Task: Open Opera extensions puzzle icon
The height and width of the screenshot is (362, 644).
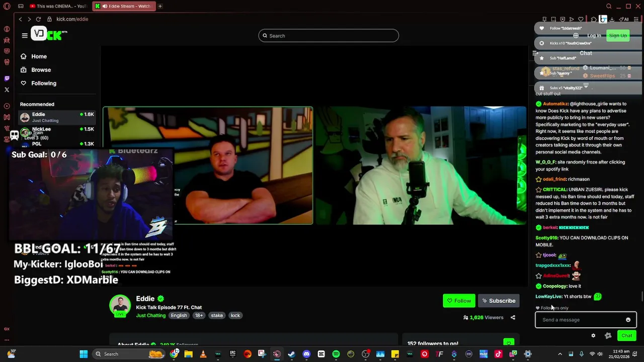Action: [594, 19]
